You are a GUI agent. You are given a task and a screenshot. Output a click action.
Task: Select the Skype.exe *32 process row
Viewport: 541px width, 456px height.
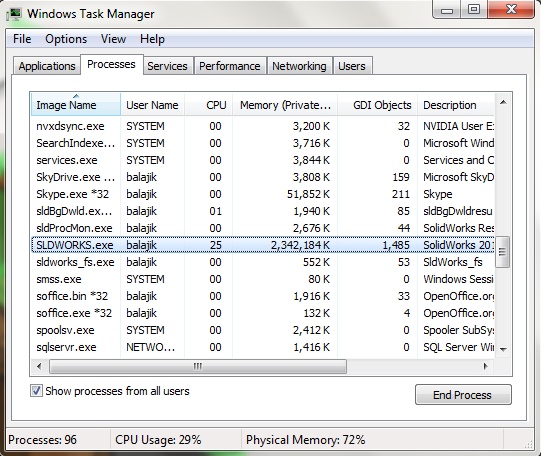(263, 194)
